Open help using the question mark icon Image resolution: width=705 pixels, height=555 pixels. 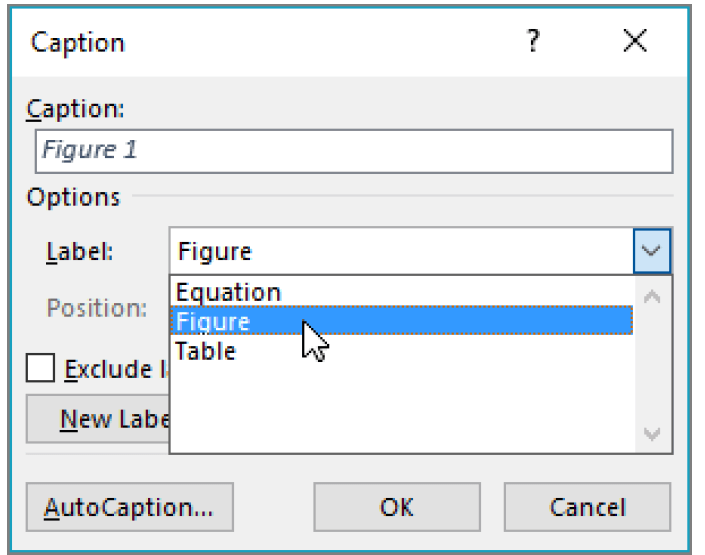pyautogui.click(x=533, y=41)
